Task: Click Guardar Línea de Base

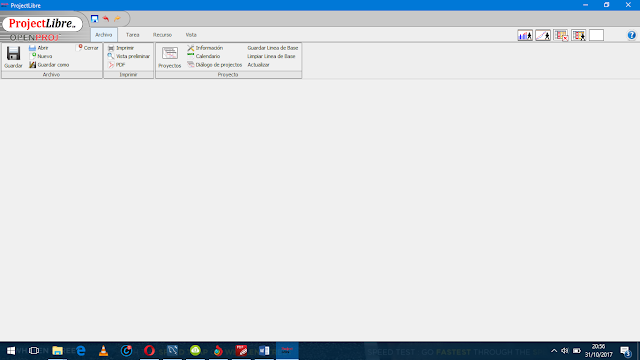Action: point(273,48)
